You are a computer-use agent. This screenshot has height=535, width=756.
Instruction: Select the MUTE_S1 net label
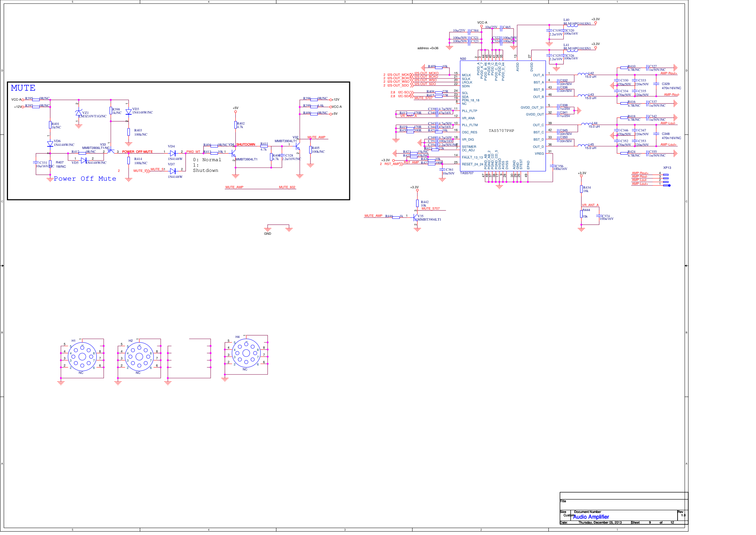(x=158, y=169)
